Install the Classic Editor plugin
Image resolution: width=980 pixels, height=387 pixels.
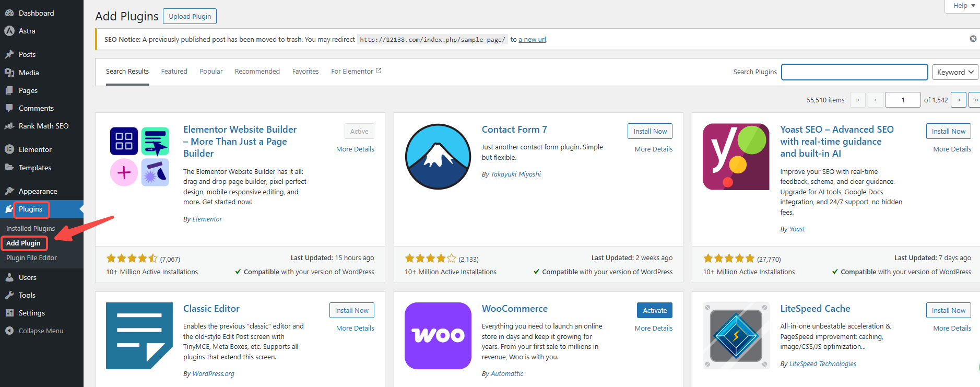click(x=351, y=310)
